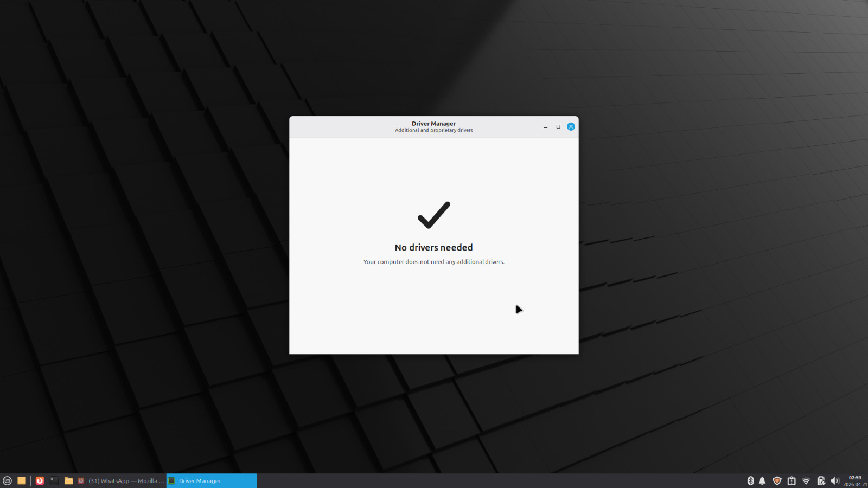The width and height of the screenshot is (868, 488).
Task: Open the calendar from the clock
Action: click(x=854, y=481)
